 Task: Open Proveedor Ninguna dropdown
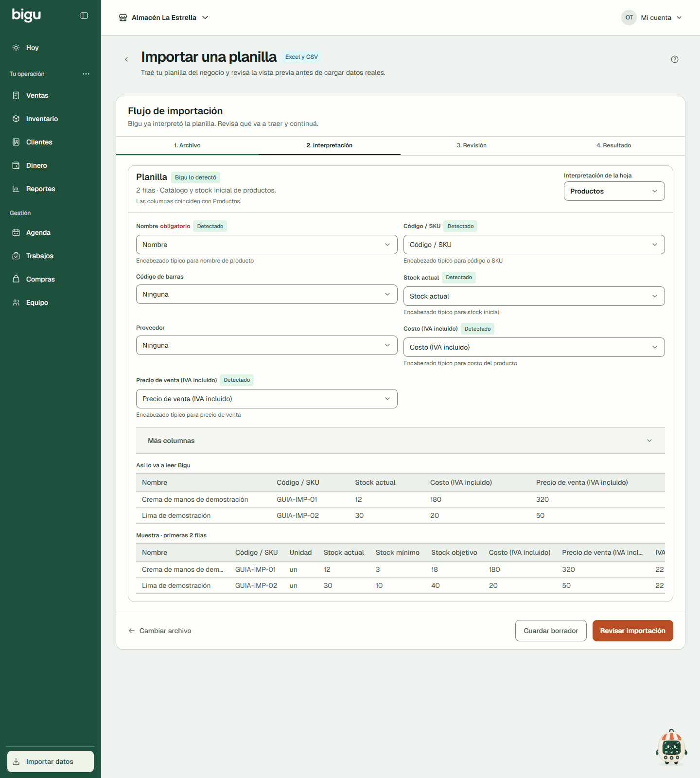[267, 345]
